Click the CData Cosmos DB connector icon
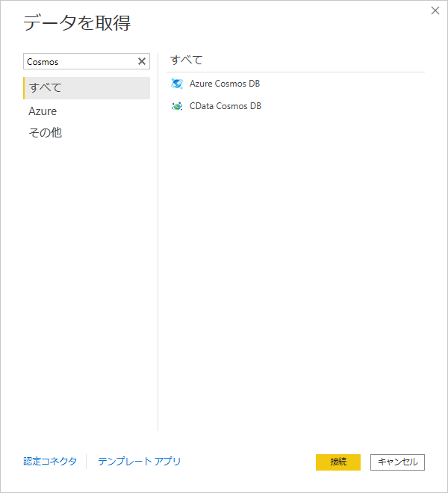The width and height of the screenshot is (448, 493). (177, 106)
